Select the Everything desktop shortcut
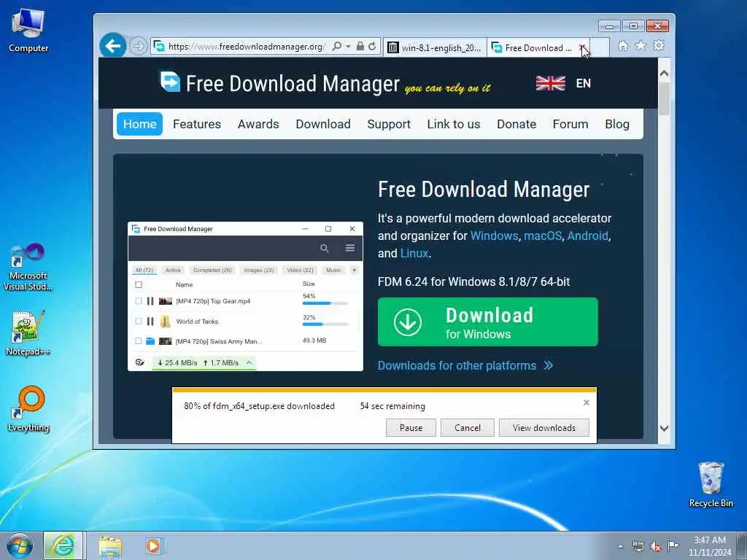Screen dimensions: 747x560 click(x=28, y=409)
